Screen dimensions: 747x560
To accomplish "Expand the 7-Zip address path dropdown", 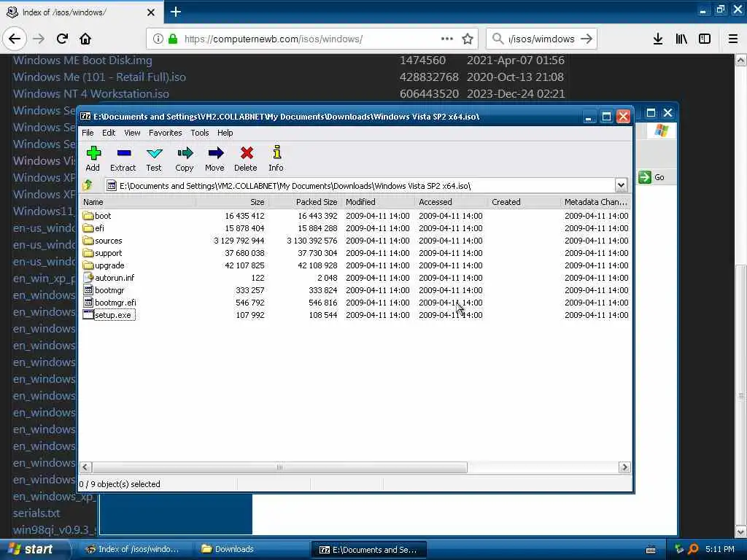I will point(621,185).
